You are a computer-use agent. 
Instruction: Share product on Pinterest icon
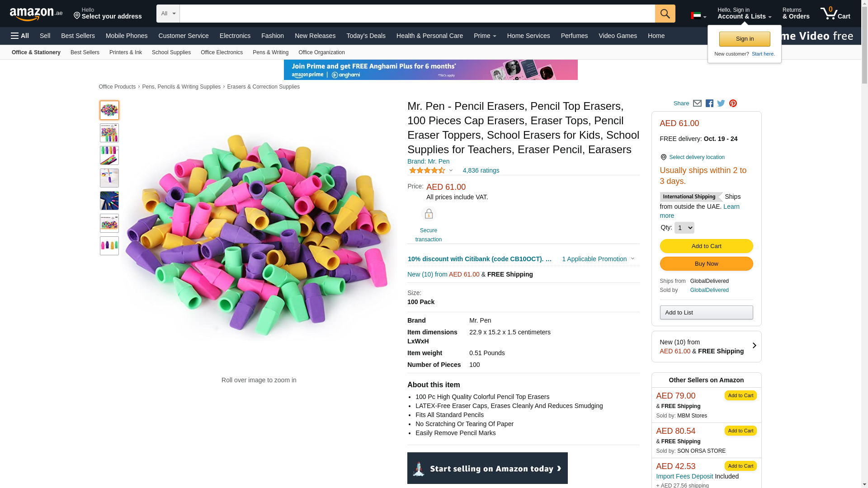733,103
